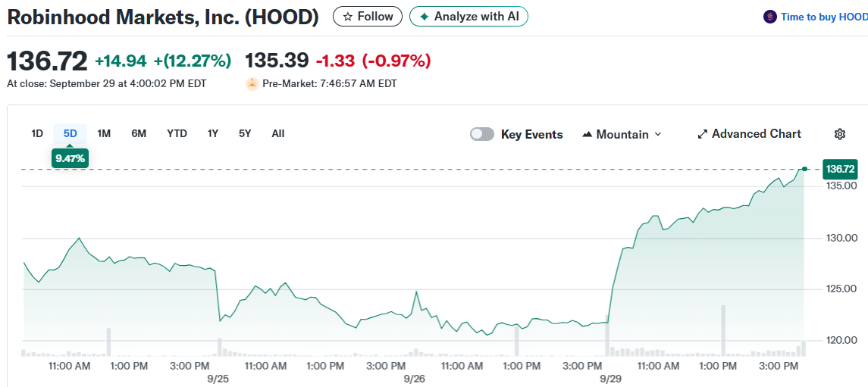This screenshot has height=387, width=868.
Task: Click the 9/26 date label on x-axis
Action: (415, 379)
